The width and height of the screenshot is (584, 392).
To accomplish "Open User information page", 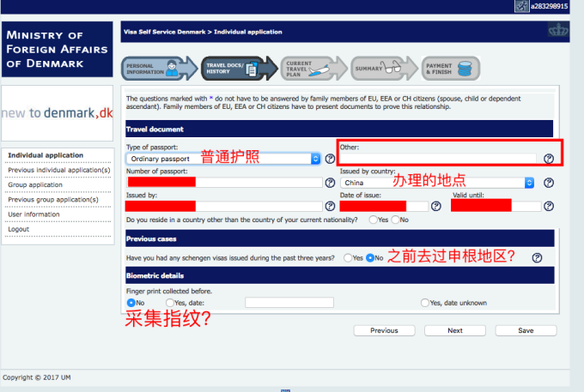I will (x=33, y=214).
